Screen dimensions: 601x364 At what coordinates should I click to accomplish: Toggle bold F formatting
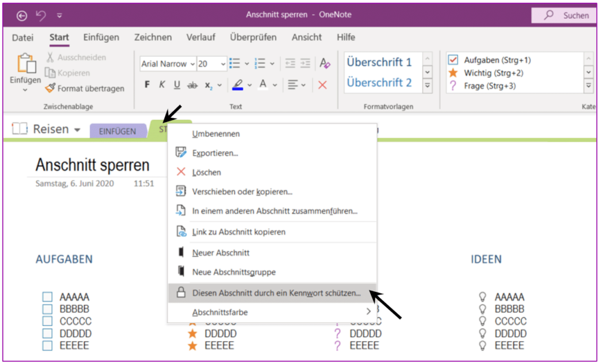[147, 84]
